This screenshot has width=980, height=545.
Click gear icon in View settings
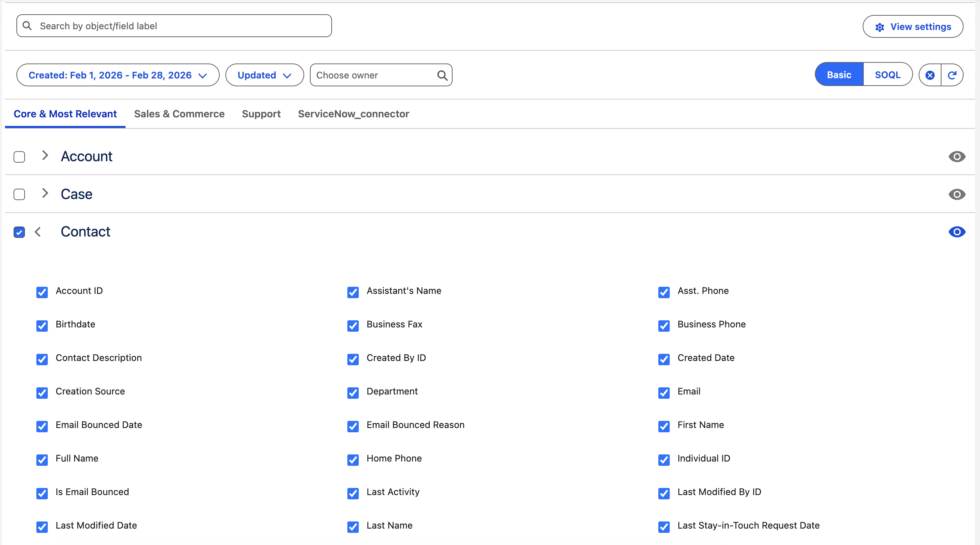point(879,27)
